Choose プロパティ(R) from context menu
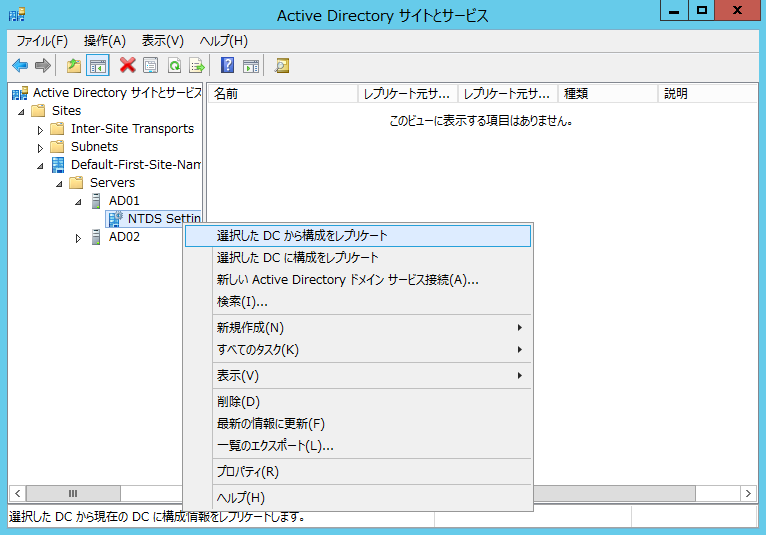 point(247,472)
